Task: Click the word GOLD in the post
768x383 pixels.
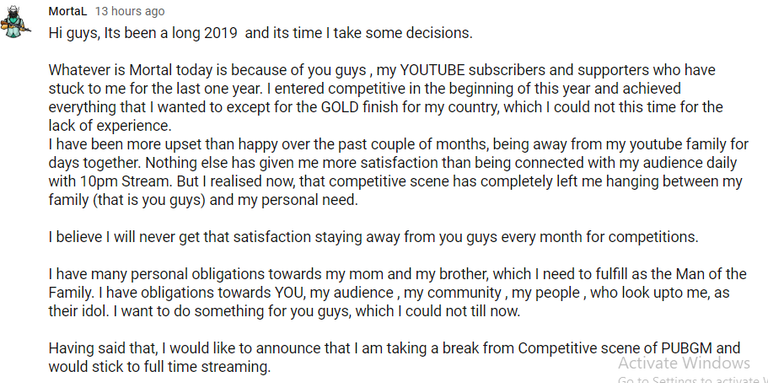Action: click(341, 107)
